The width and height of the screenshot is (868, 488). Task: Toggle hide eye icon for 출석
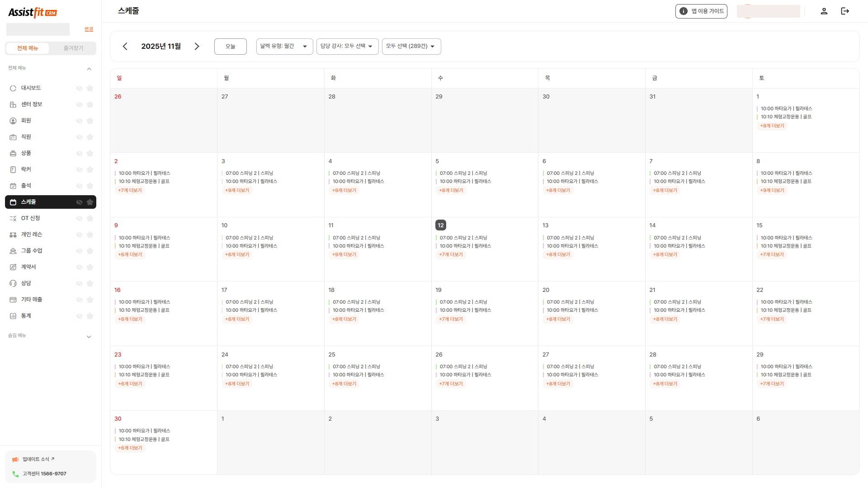pyautogui.click(x=79, y=186)
